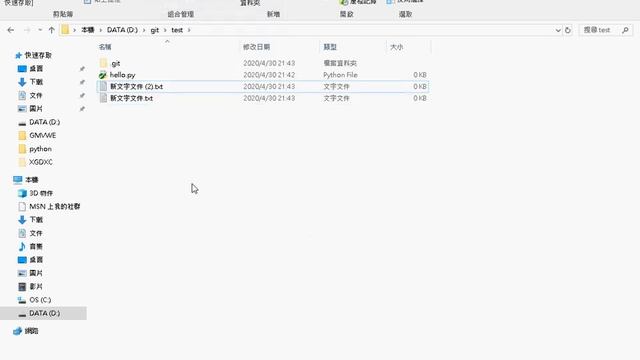Open the address bar history dropdown
The image size is (640, 360).
(x=558, y=30)
